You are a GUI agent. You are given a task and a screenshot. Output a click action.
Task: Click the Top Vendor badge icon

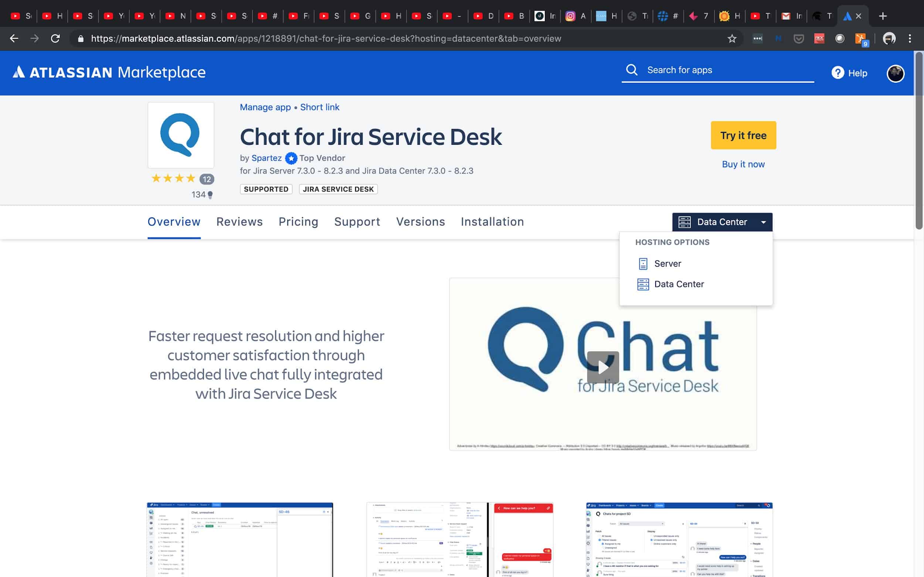coord(291,158)
